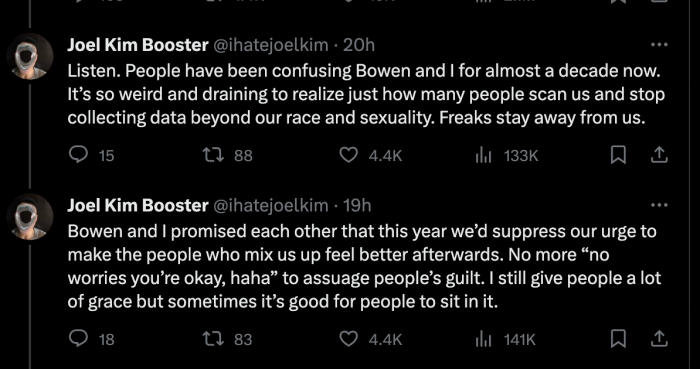The width and height of the screenshot is (700, 369).
Task: Repost the 19h tweet with 83 reposts
Action: click(x=212, y=339)
